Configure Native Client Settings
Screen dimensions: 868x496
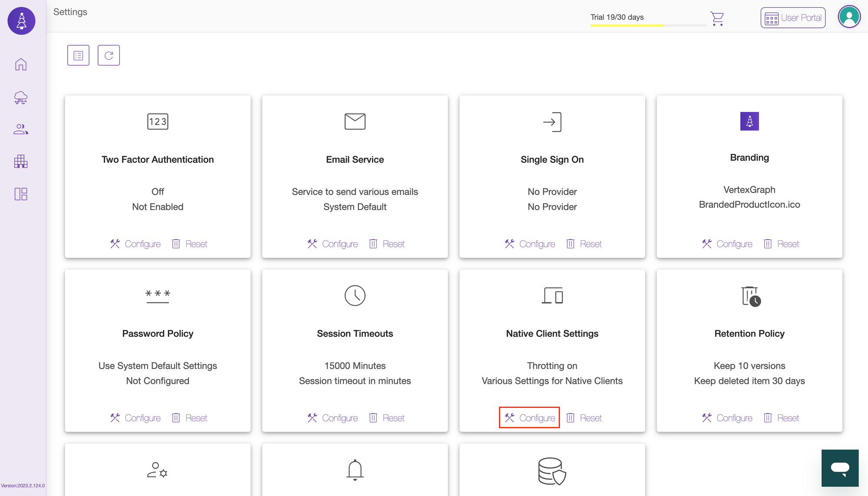[529, 417]
